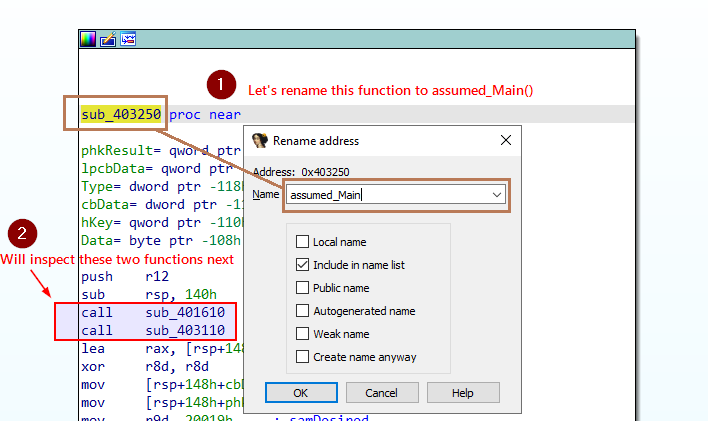Image resolution: width=708 pixels, height=421 pixels.
Task: Click the Data= byte ptr variable
Action: (161, 240)
